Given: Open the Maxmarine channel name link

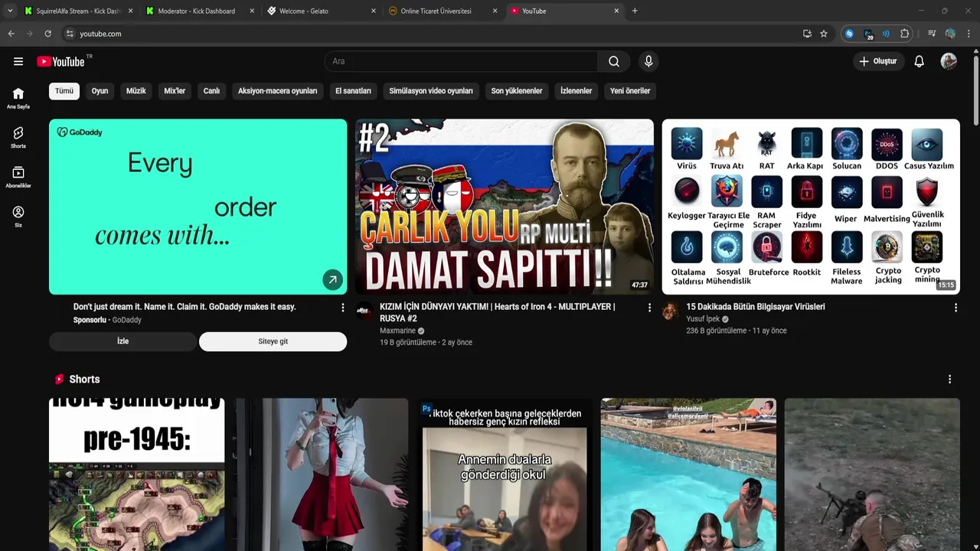Looking at the screenshot, I should [x=397, y=331].
